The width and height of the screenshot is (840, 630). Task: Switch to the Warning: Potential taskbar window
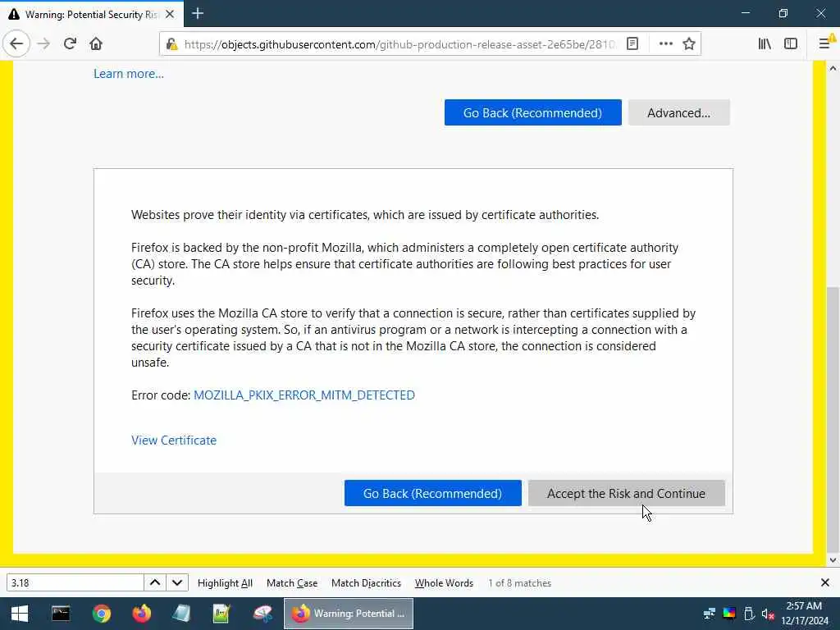pyautogui.click(x=349, y=614)
